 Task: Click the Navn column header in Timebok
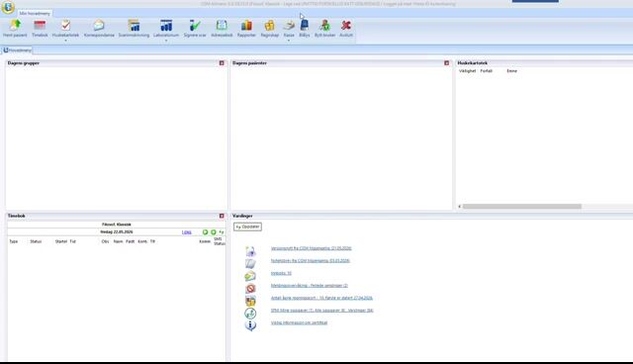pyautogui.click(x=118, y=241)
